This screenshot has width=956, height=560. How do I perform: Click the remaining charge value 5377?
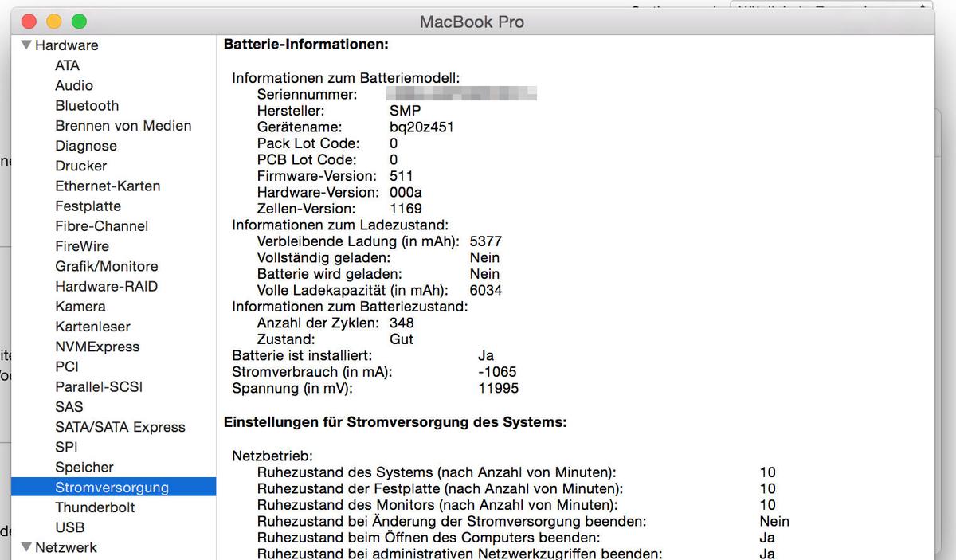486,241
